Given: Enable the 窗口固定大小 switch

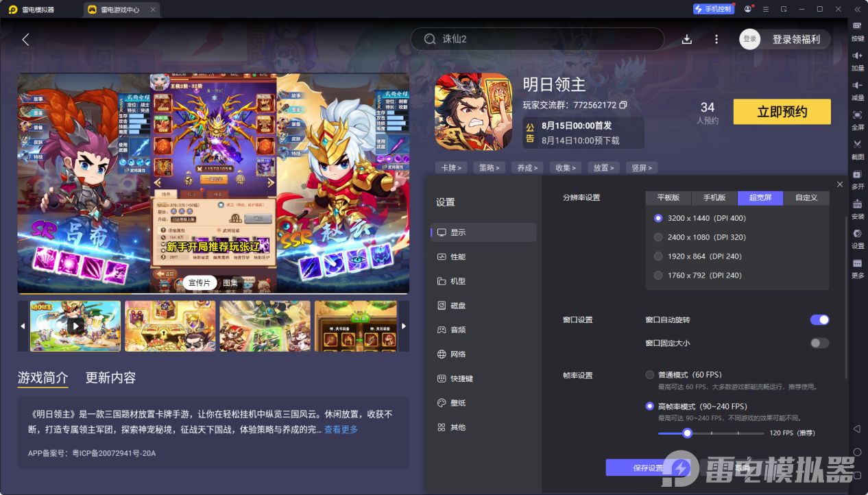Looking at the screenshot, I should [819, 343].
